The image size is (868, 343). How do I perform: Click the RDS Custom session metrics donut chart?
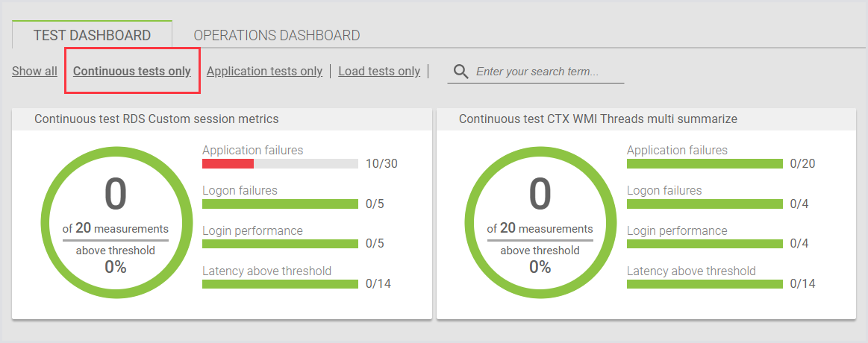tap(116, 222)
